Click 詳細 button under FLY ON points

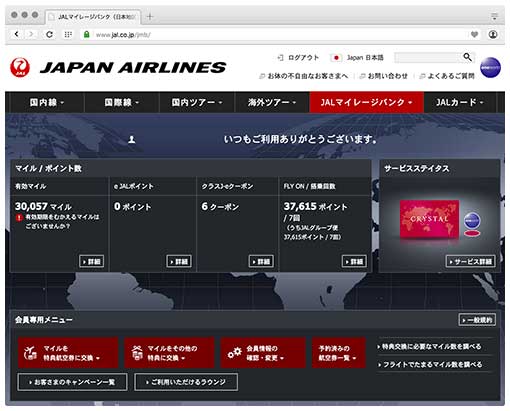point(354,261)
